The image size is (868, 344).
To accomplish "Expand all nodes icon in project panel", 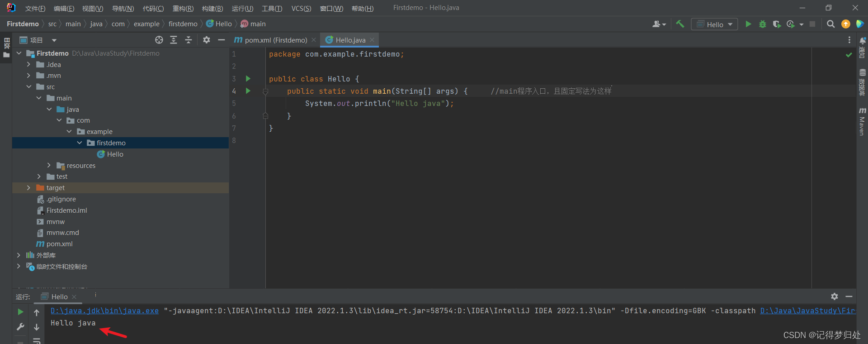I will point(174,40).
